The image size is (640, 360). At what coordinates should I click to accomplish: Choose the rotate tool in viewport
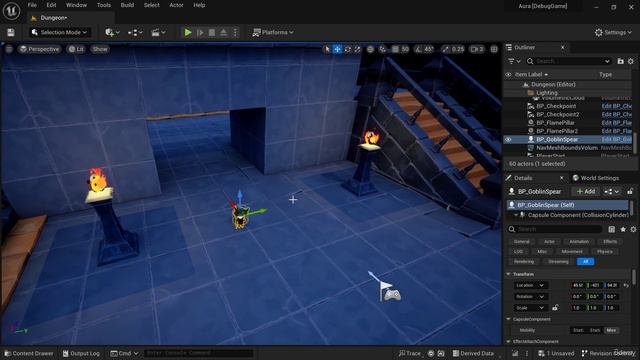click(347, 49)
